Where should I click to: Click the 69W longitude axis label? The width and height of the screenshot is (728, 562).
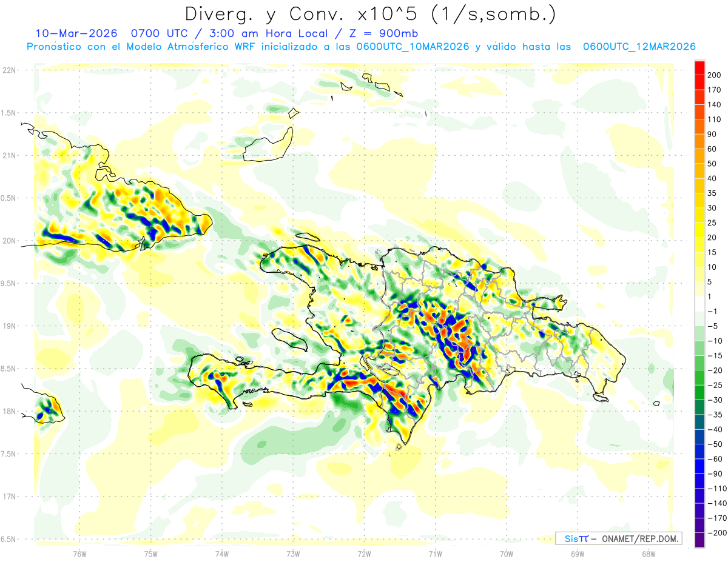coord(577,554)
